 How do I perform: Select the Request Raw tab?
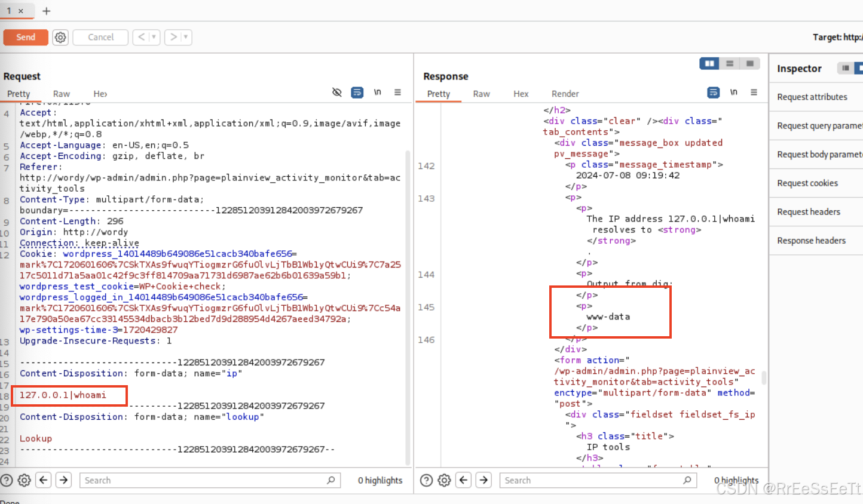tap(62, 94)
